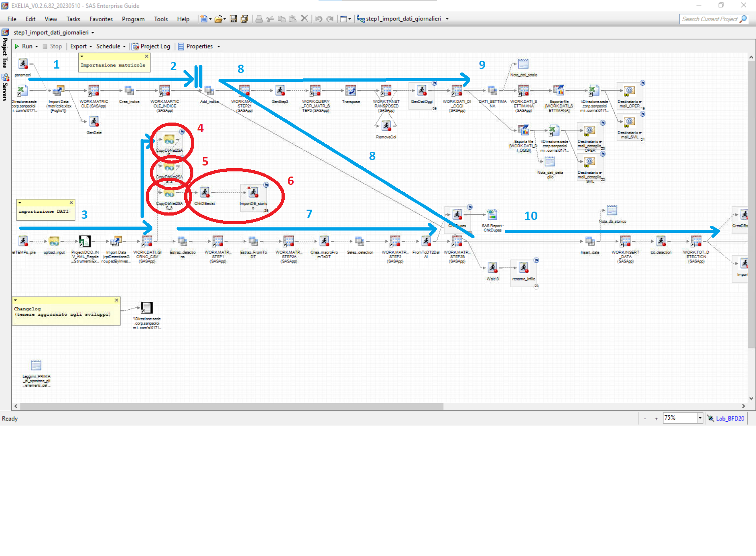Click the horizontal scrollbar of the process flow
Screen dimensions: 756x556
[232, 406]
